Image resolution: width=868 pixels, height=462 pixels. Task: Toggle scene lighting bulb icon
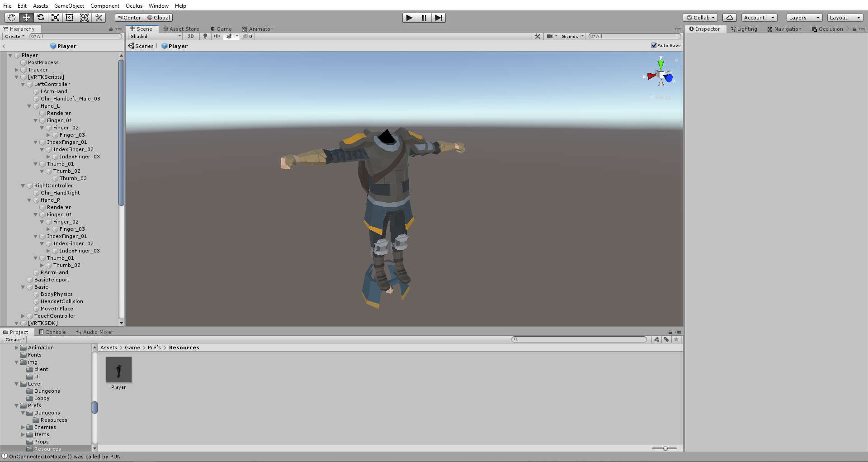point(205,36)
